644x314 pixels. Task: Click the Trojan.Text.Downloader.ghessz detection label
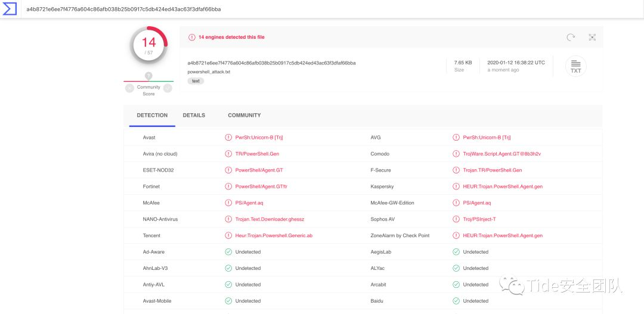click(270, 219)
